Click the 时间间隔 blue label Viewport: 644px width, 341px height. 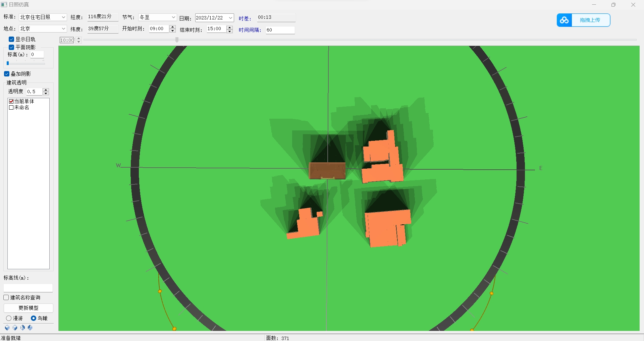tap(250, 30)
